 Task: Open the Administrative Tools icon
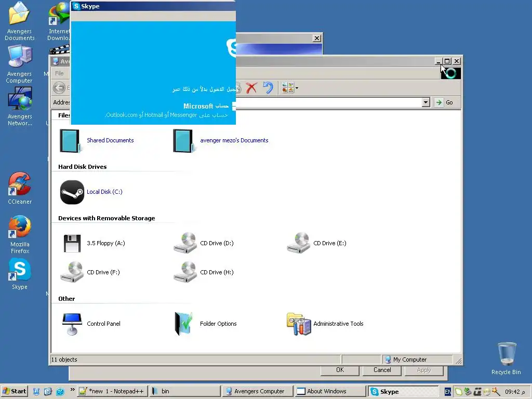(x=299, y=324)
